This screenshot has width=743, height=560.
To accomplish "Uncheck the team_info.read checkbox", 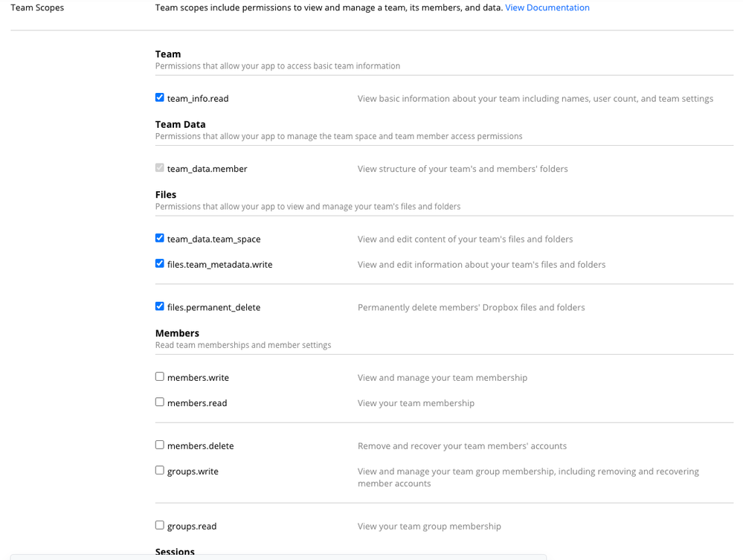I will point(160,97).
